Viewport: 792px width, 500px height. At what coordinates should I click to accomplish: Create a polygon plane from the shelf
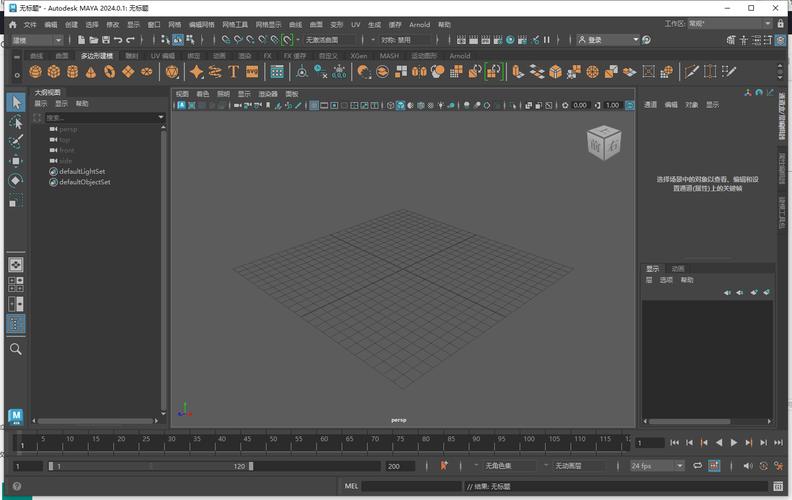pos(128,72)
